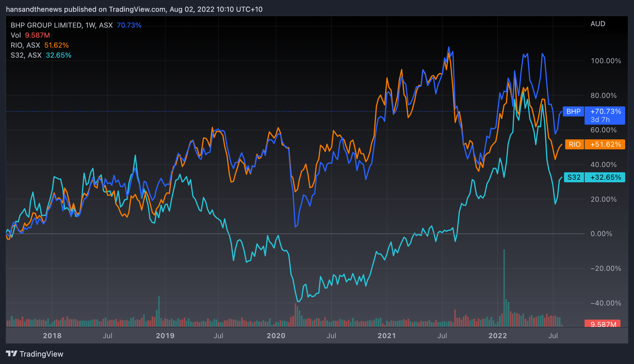Click the red 9.587M volume badge

[603, 324]
